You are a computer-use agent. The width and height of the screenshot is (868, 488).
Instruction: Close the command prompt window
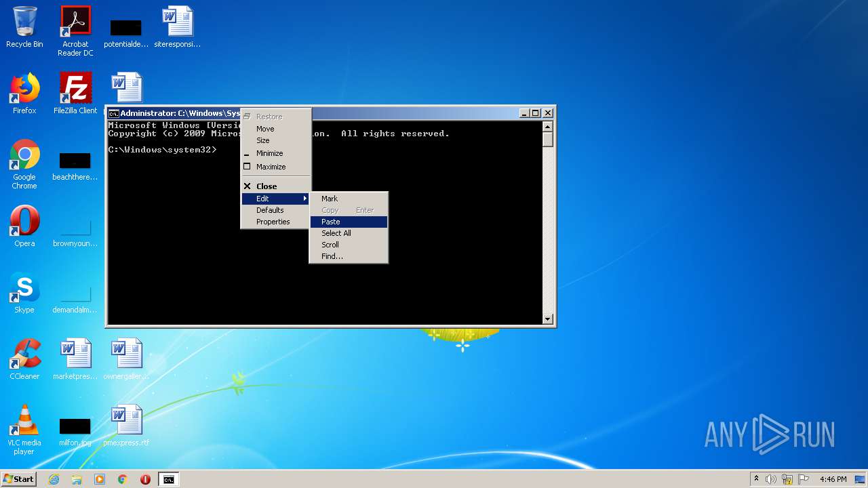[x=548, y=113]
